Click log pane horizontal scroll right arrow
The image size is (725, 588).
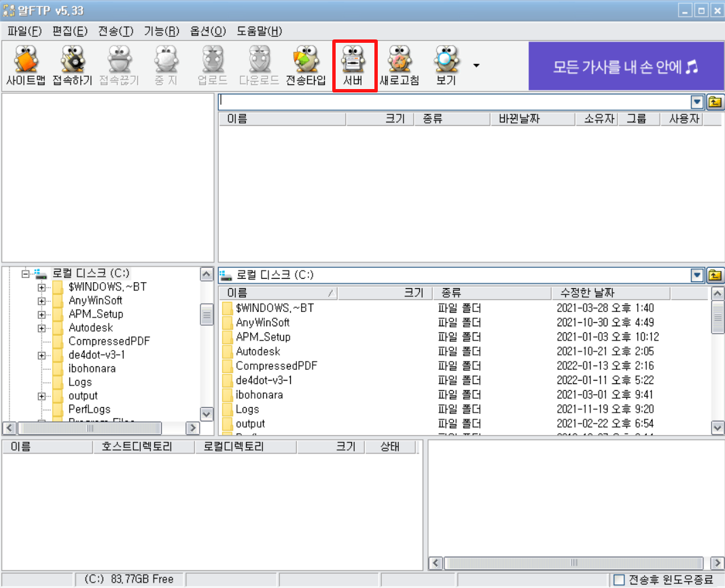717,563
